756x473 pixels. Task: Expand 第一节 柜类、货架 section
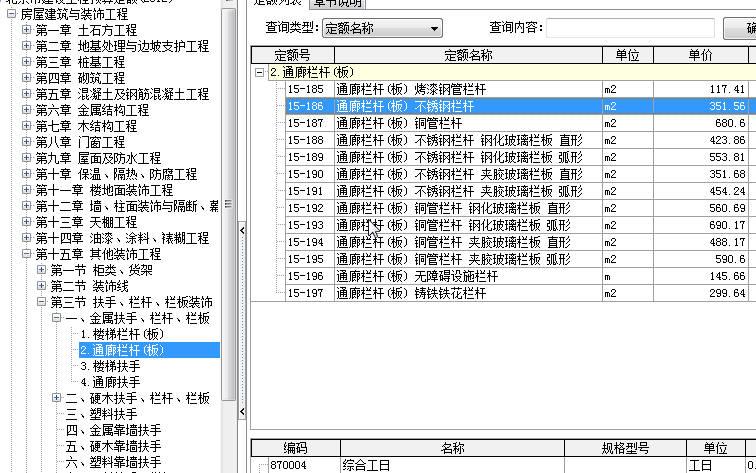(x=41, y=270)
